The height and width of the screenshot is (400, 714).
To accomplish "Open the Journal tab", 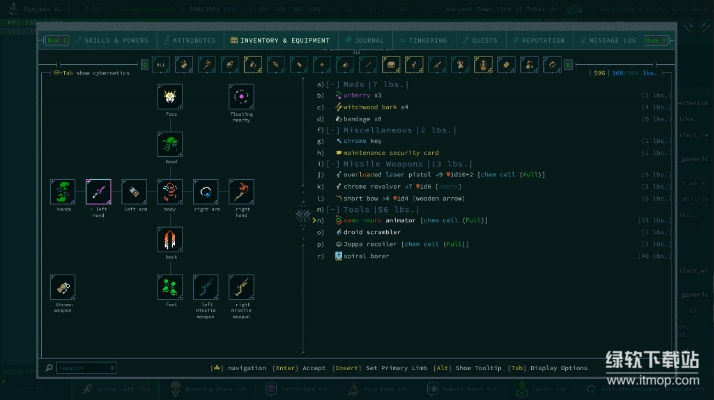I will (365, 41).
